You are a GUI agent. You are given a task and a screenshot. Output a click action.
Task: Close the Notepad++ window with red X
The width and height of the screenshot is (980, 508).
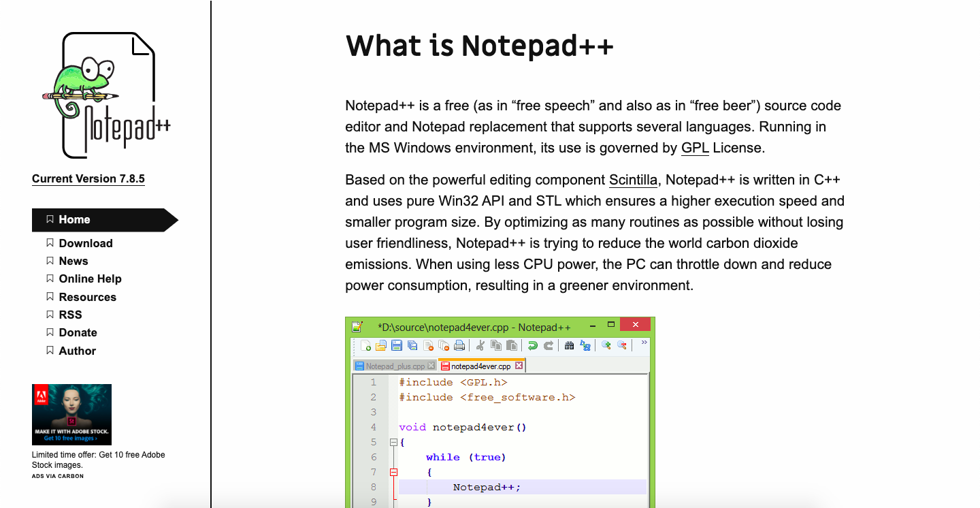pos(635,325)
